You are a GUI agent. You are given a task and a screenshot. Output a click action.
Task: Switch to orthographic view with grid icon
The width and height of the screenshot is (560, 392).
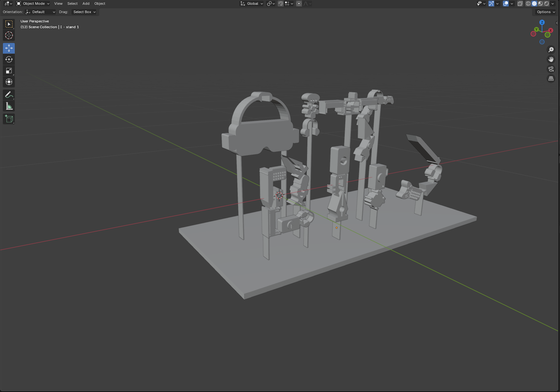tap(551, 79)
